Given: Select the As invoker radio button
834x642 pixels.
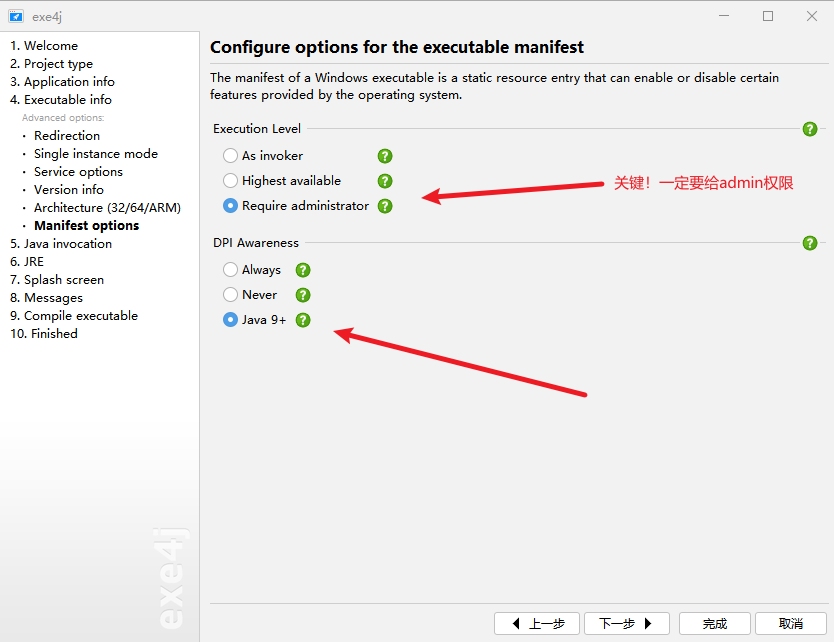Looking at the screenshot, I should (231, 156).
